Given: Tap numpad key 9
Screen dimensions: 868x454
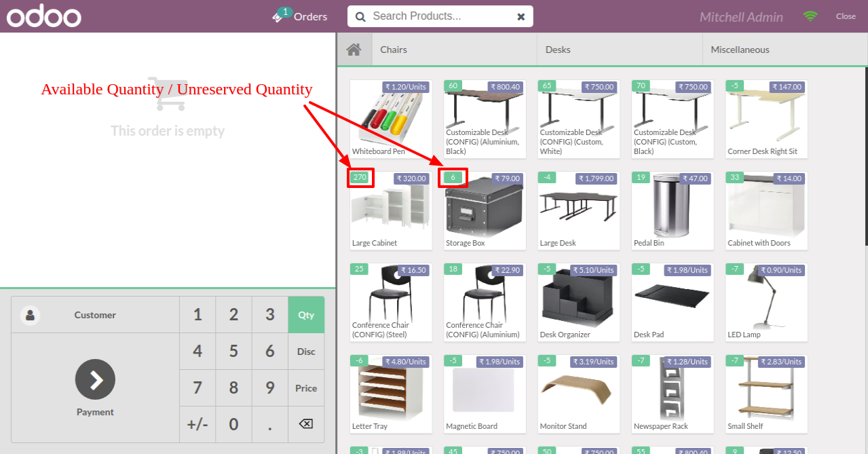Looking at the screenshot, I should [270, 388].
